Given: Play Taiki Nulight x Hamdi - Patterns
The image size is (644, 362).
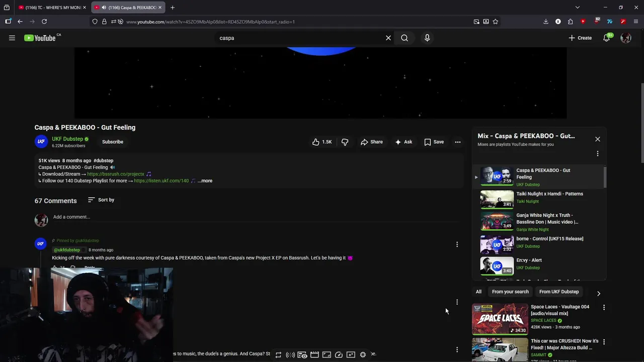Looking at the screenshot, I should (x=538, y=199).
